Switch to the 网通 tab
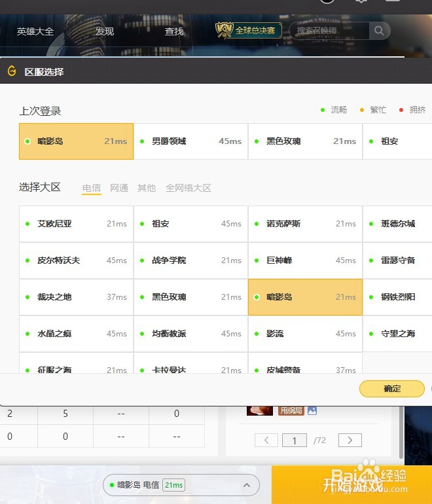Viewport: 432px width, 504px height. 119,188
